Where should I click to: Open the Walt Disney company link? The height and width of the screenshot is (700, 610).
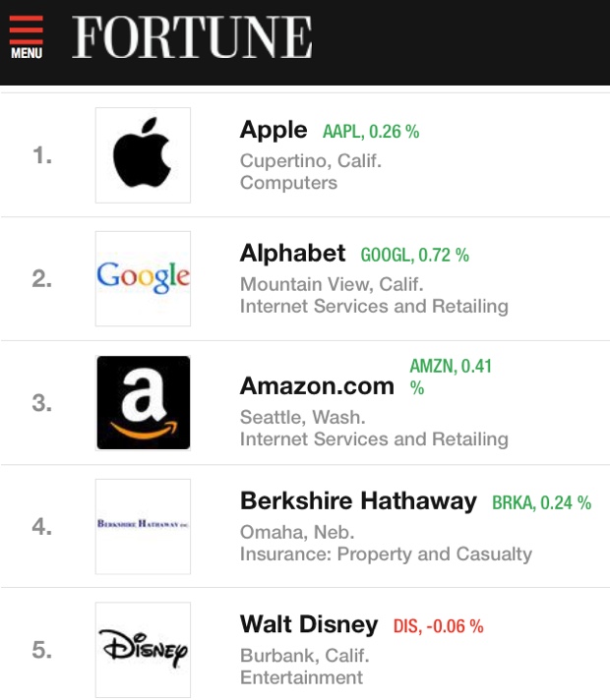308,624
